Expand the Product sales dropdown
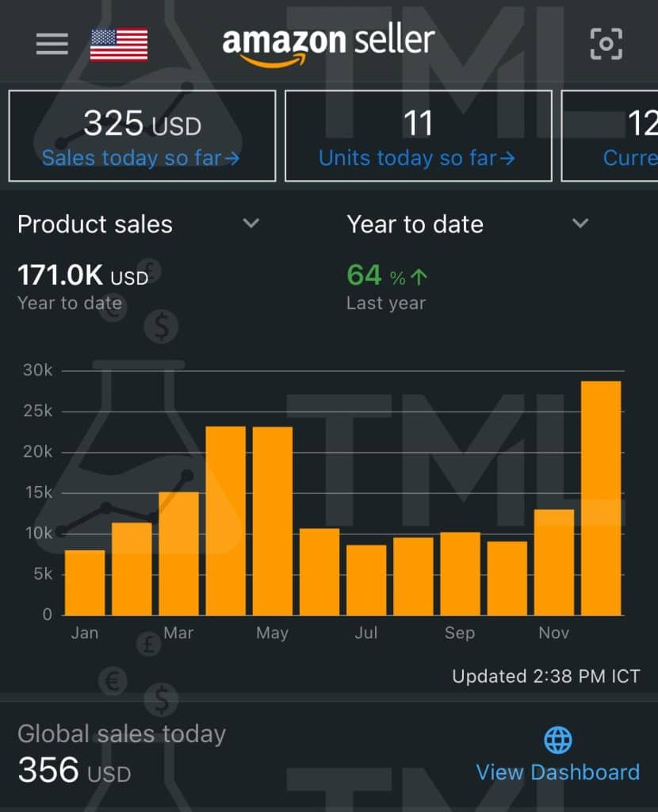 pos(251,224)
